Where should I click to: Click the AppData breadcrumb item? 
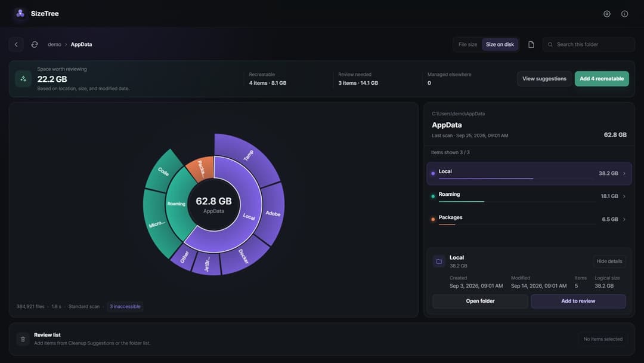click(81, 44)
